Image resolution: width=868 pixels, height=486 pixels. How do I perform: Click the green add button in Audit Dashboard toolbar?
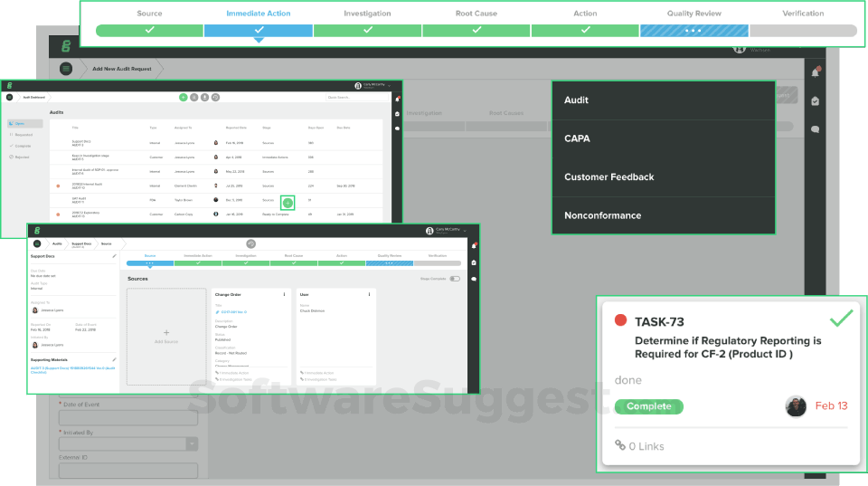[184, 98]
